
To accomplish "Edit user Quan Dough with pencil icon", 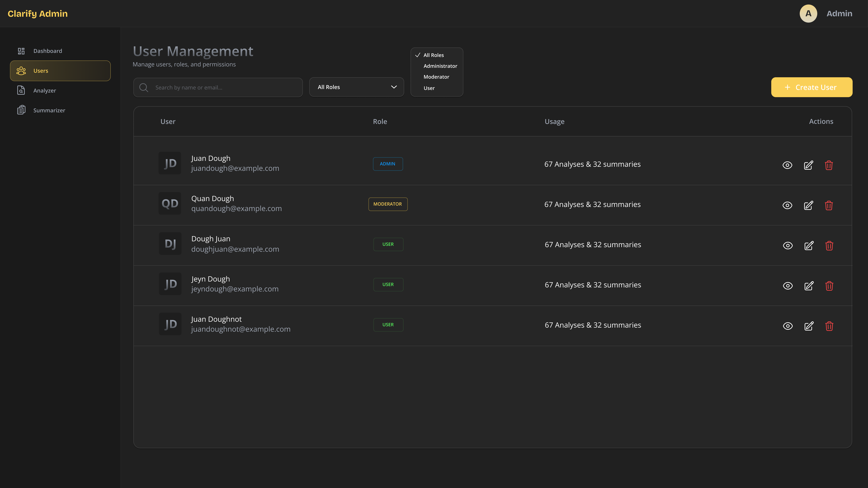I will tap(808, 205).
